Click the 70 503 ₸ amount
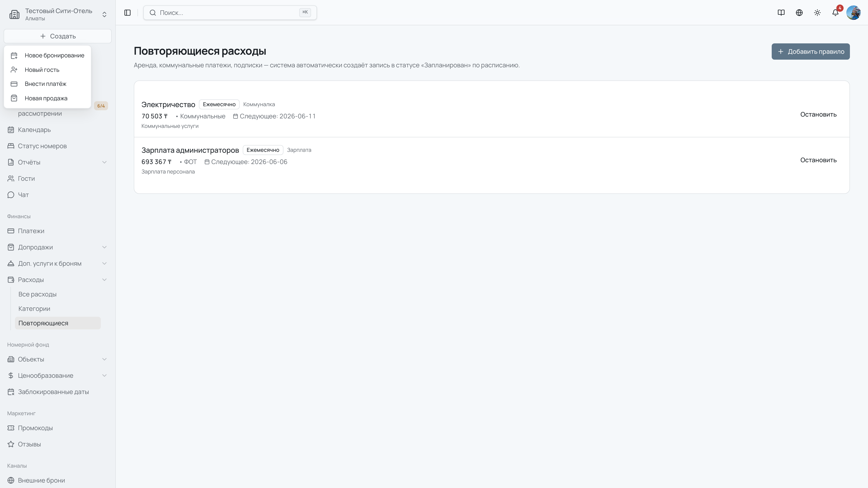Screen dimensions: 868x488 (154, 116)
